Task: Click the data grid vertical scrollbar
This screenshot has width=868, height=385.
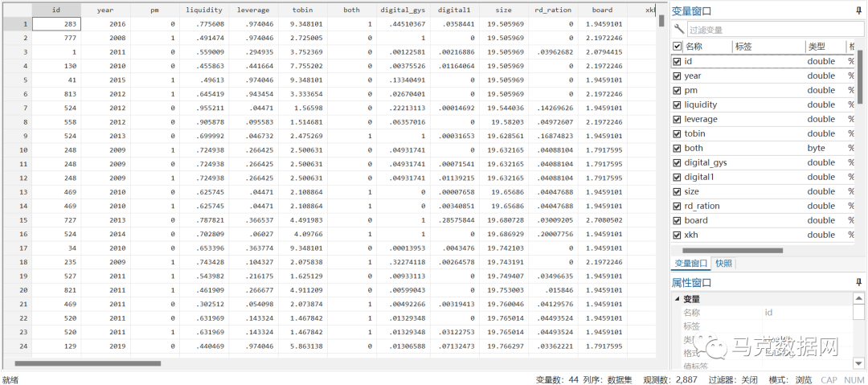Action: click(661, 21)
